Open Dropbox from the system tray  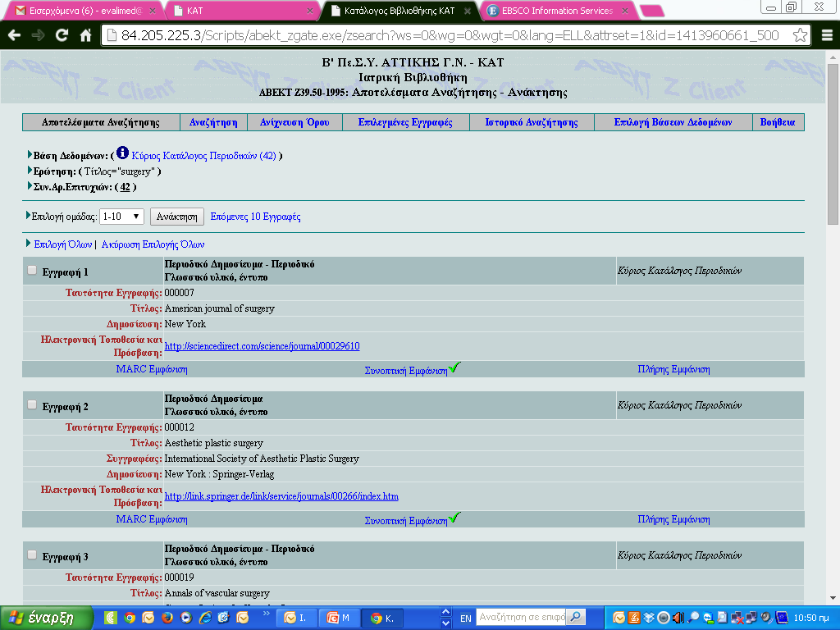pos(649,618)
